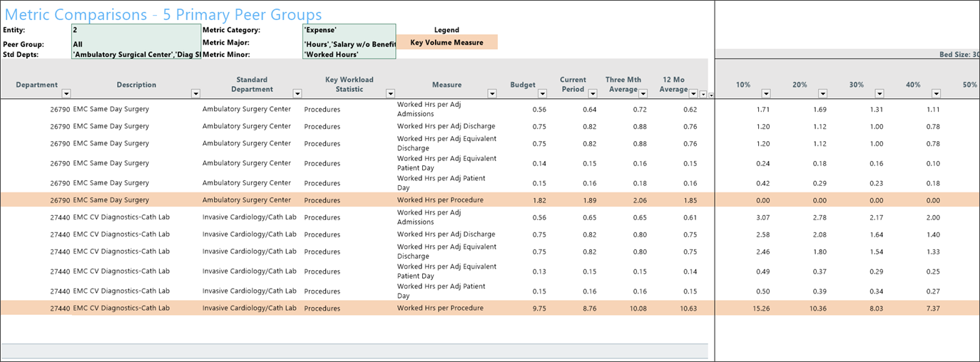Select EMC Same Day Surgery in highlighted row
980x362 pixels.
111,200
